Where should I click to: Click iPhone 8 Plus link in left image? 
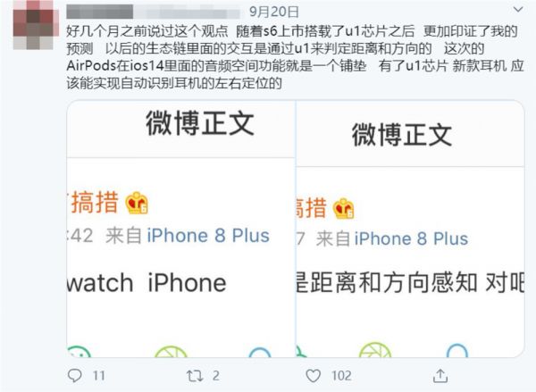[x=208, y=236]
